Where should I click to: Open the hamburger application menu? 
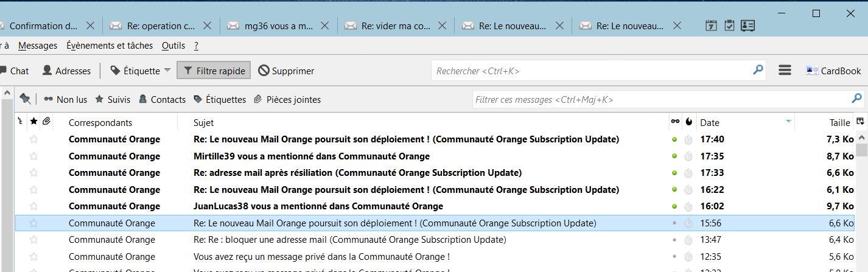(x=785, y=71)
